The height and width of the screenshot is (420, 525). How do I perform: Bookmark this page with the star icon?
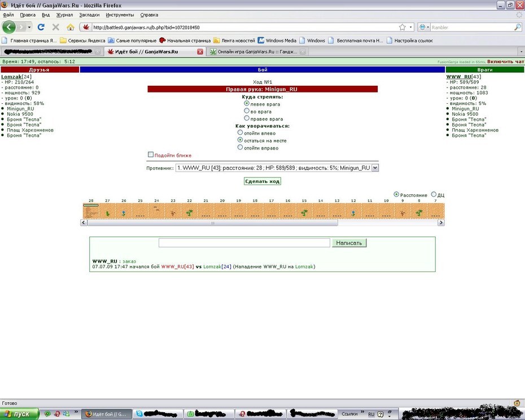pos(402,27)
